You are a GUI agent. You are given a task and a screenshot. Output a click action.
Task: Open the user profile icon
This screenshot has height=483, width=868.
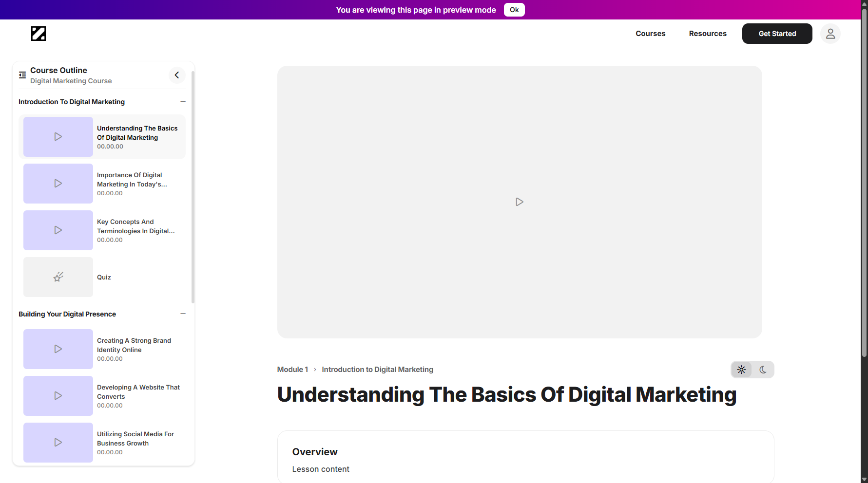pyautogui.click(x=830, y=34)
